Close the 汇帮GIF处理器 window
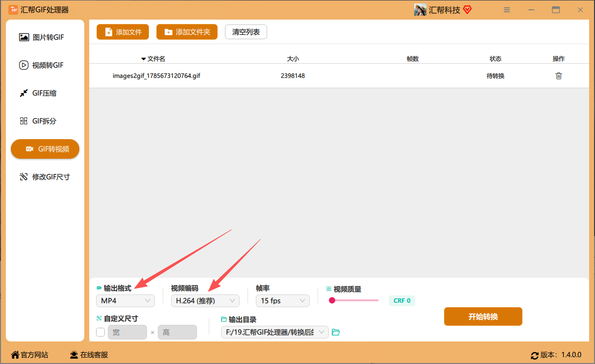Screen dimensions: 595x364 [x=580, y=10]
